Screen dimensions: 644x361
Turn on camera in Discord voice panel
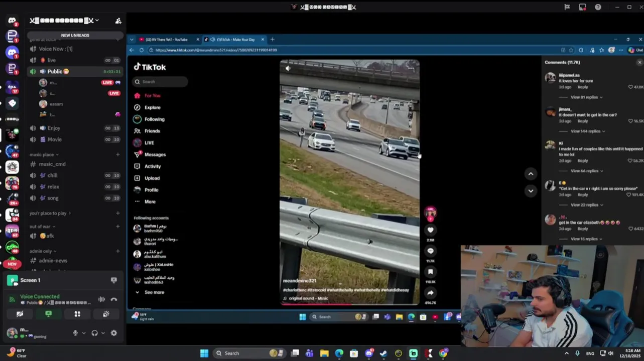20,314
